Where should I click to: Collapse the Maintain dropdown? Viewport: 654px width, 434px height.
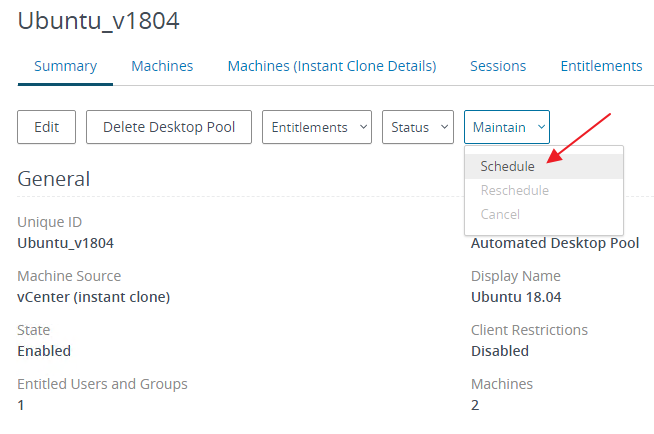click(506, 127)
